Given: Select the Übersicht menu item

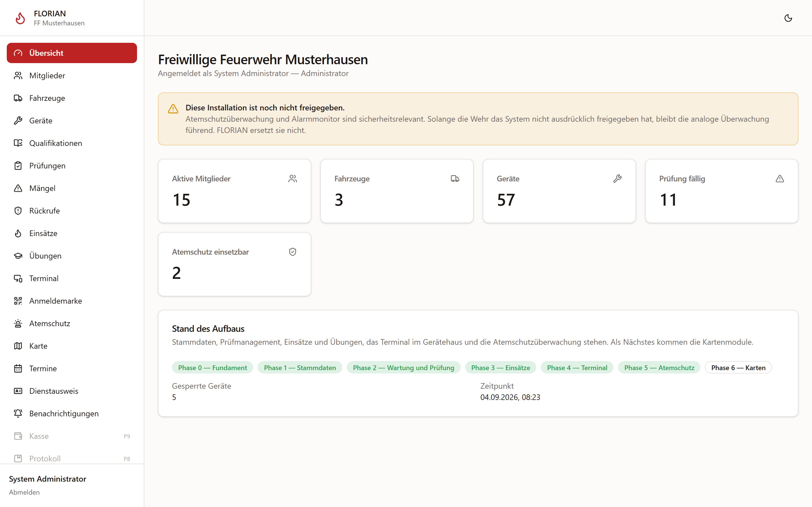Looking at the screenshot, I should tap(72, 53).
